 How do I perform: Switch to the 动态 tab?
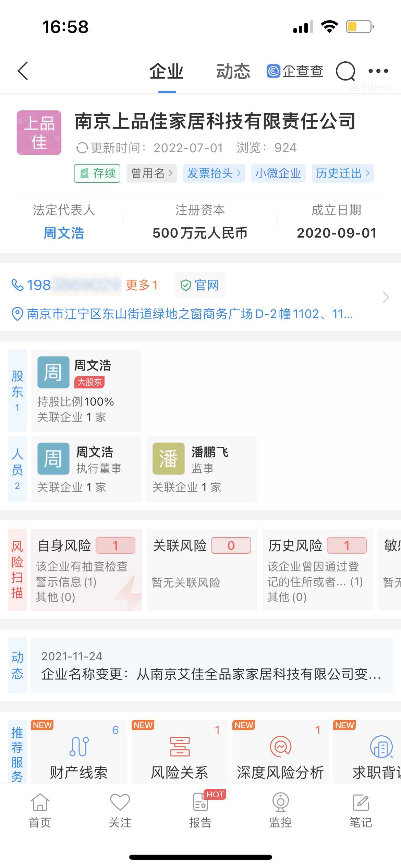point(233,72)
